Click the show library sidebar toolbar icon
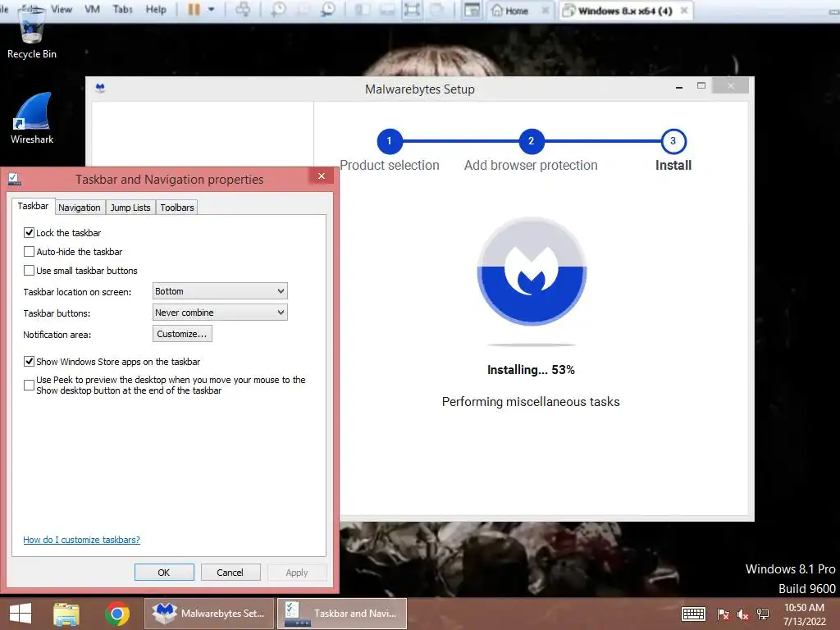 [363, 10]
